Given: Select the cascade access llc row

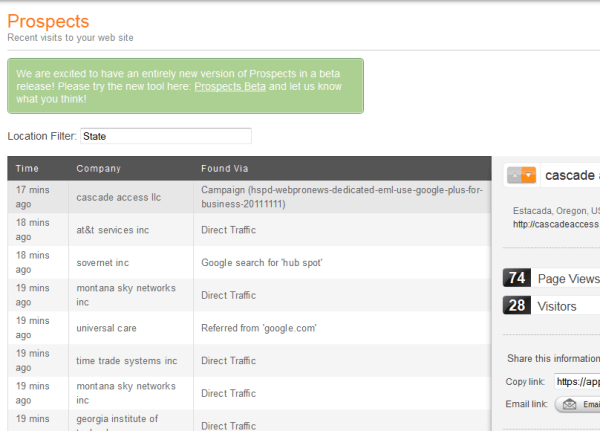Looking at the screenshot, I should (x=249, y=197).
